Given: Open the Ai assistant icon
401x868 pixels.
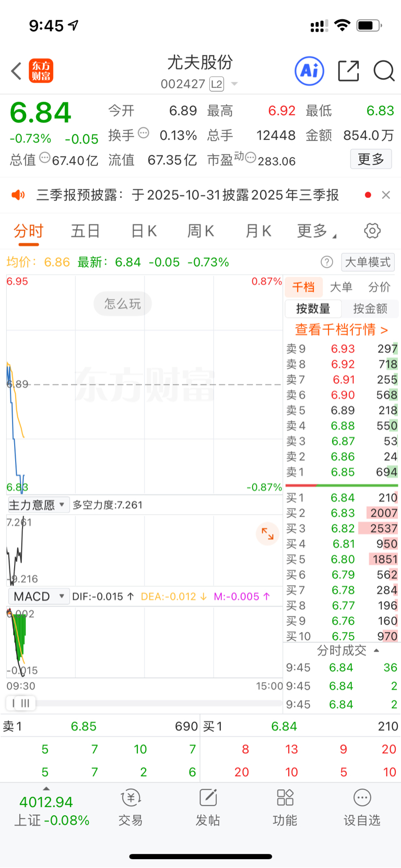Looking at the screenshot, I should click(x=310, y=71).
